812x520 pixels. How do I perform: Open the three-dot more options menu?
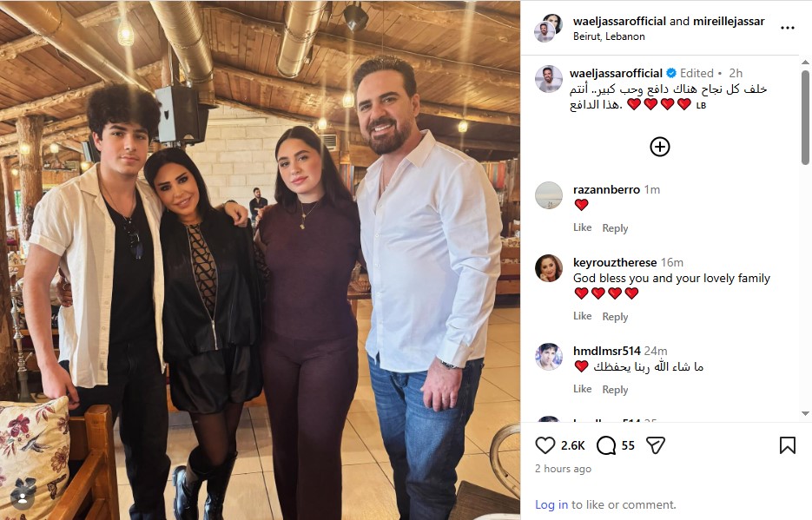(x=787, y=28)
